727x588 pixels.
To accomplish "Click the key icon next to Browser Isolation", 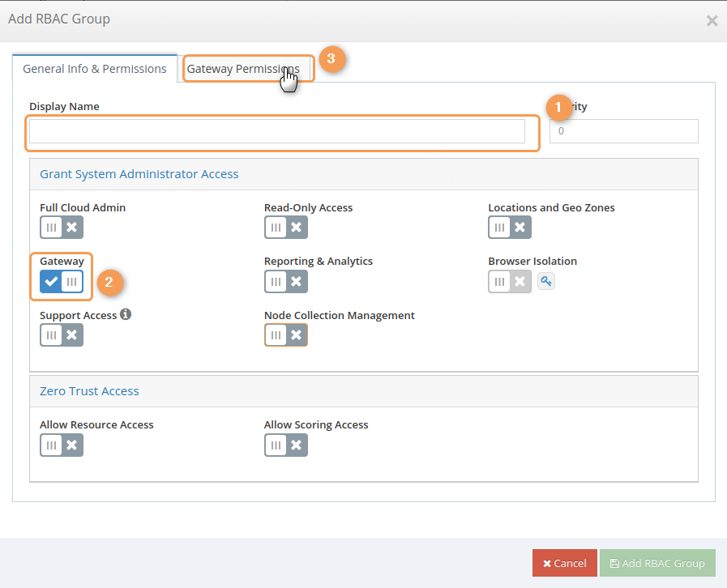I will pyautogui.click(x=546, y=281).
